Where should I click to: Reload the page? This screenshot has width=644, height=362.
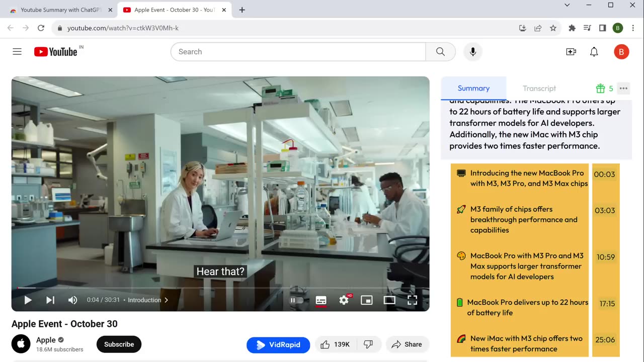click(x=41, y=28)
